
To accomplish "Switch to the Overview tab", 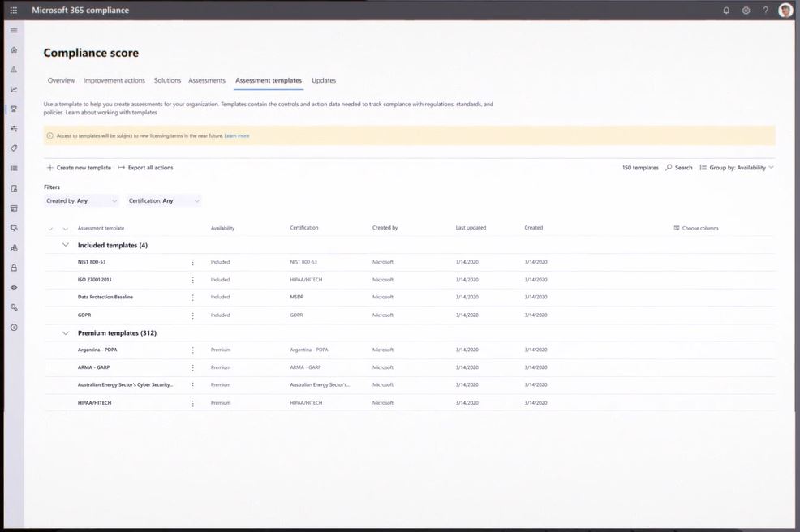I will 61,80.
